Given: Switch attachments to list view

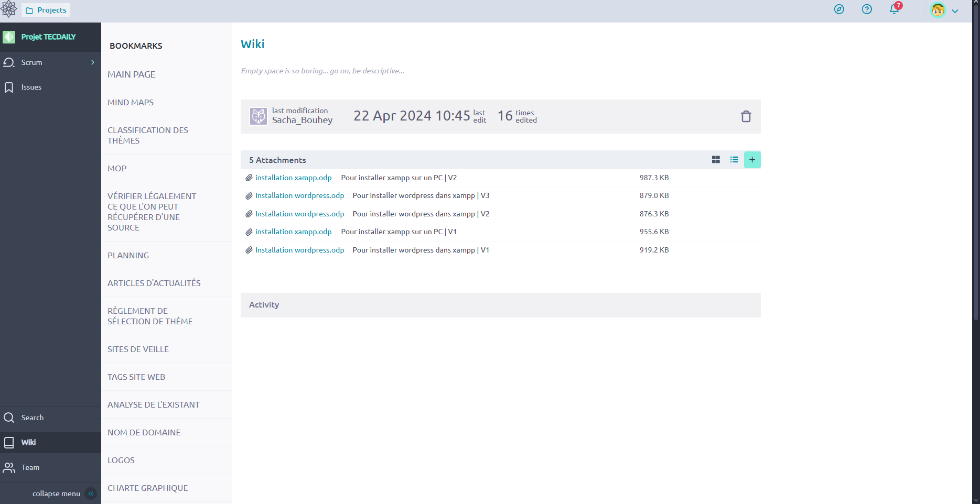Looking at the screenshot, I should (734, 160).
